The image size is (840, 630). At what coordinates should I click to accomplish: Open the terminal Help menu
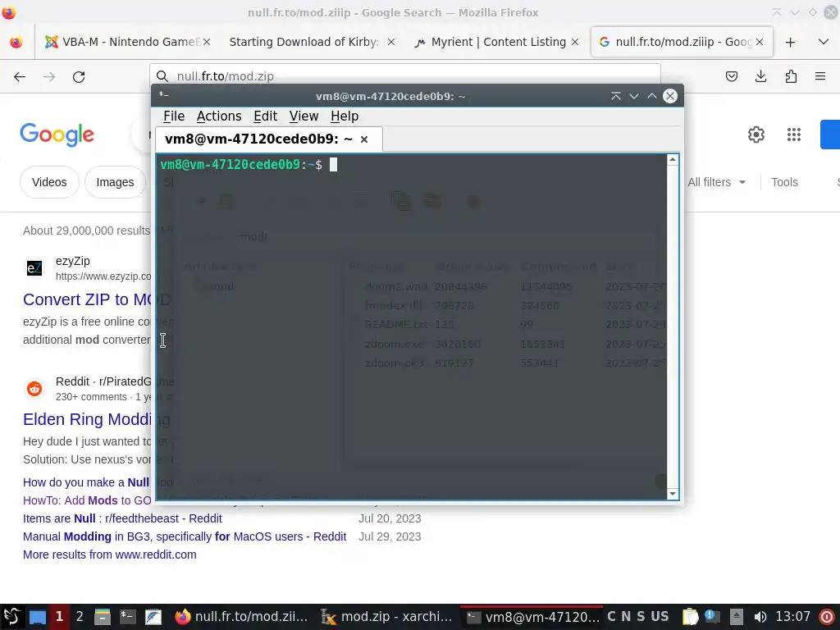pos(345,116)
